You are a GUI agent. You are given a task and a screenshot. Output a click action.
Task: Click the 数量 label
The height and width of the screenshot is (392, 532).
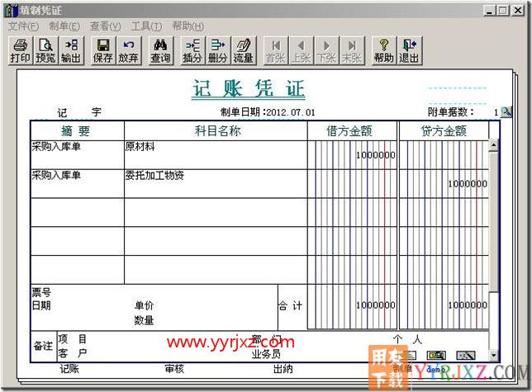[x=144, y=320]
